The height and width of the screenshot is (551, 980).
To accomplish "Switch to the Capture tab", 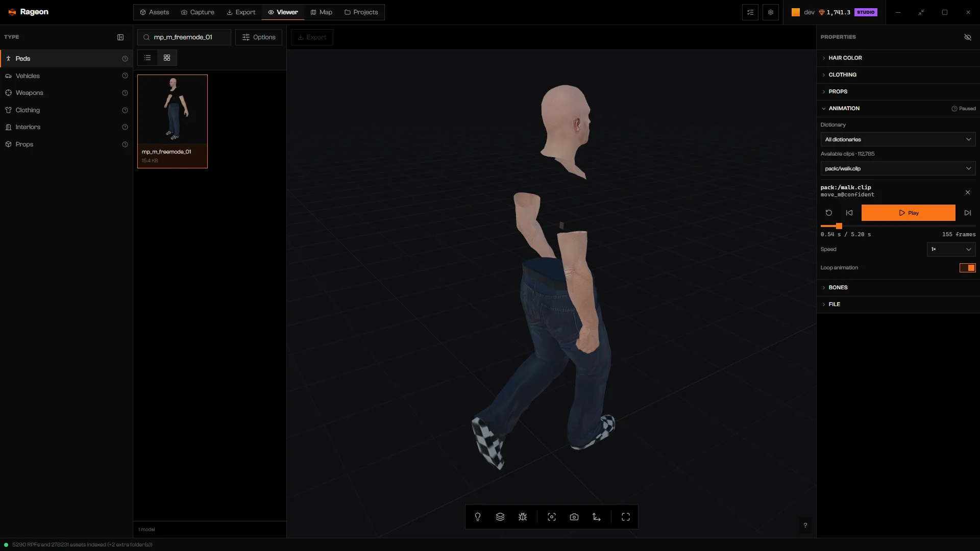I will point(198,12).
